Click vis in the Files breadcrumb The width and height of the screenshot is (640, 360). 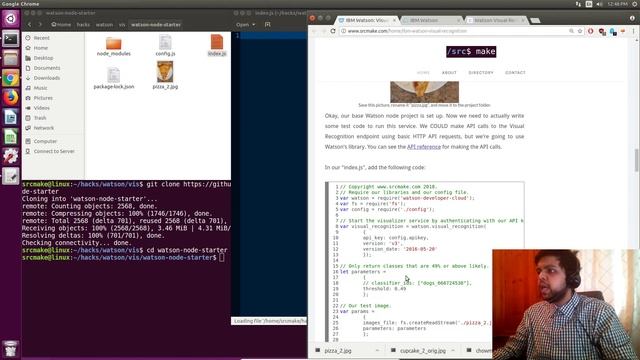coord(122,24)
